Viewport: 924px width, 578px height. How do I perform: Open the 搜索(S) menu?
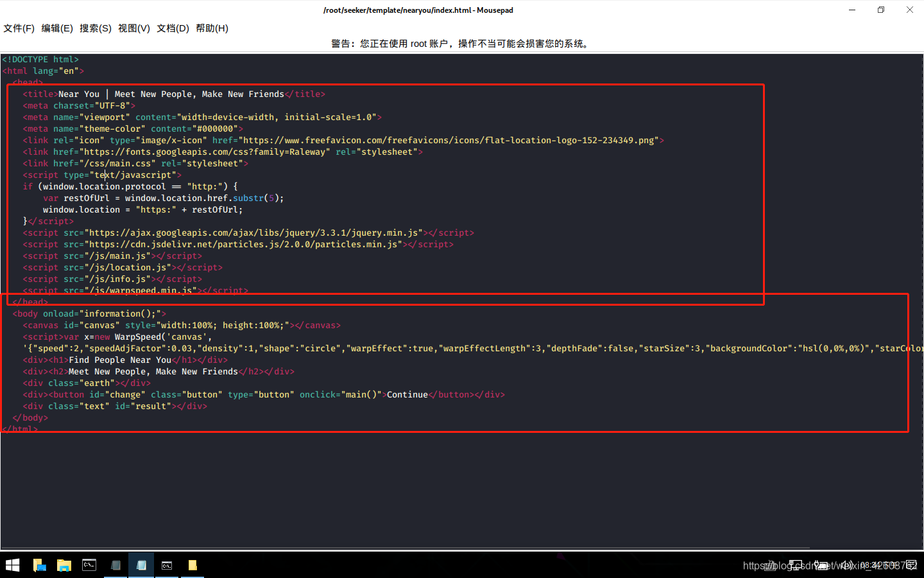point(96,28)
